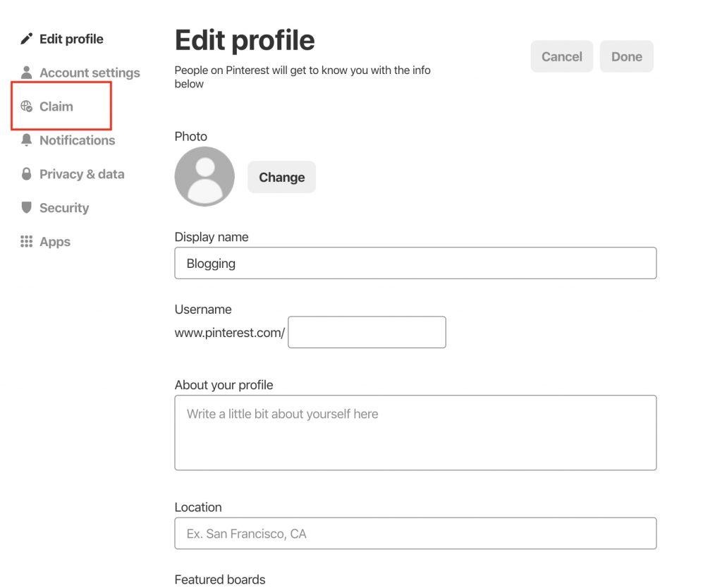Viewport: 722px width, 588px height.
Task: Click the Location label
Action: click(x=198, y=508)
